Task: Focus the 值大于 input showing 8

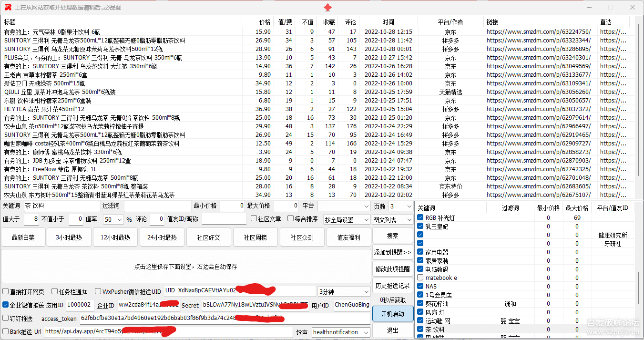Action: (31, 219)
